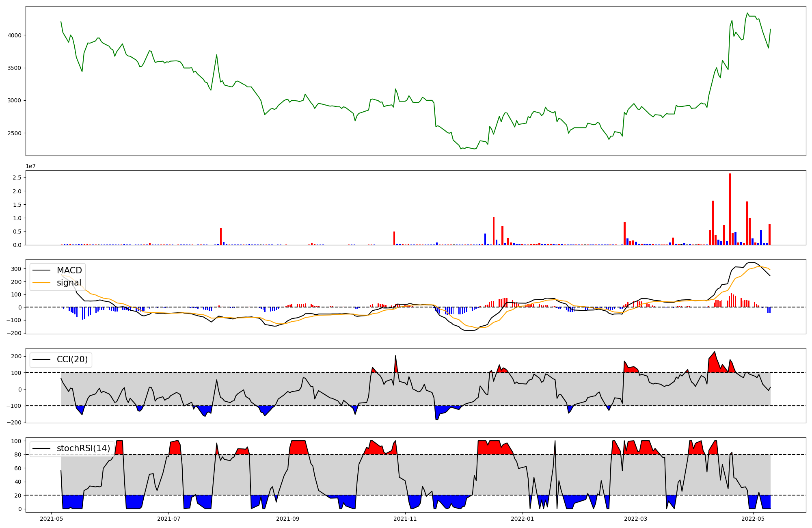This screenshot has height=528, width=812.
Task: Click the 2022-05 date axis label
Action: (x=753, y=519)
